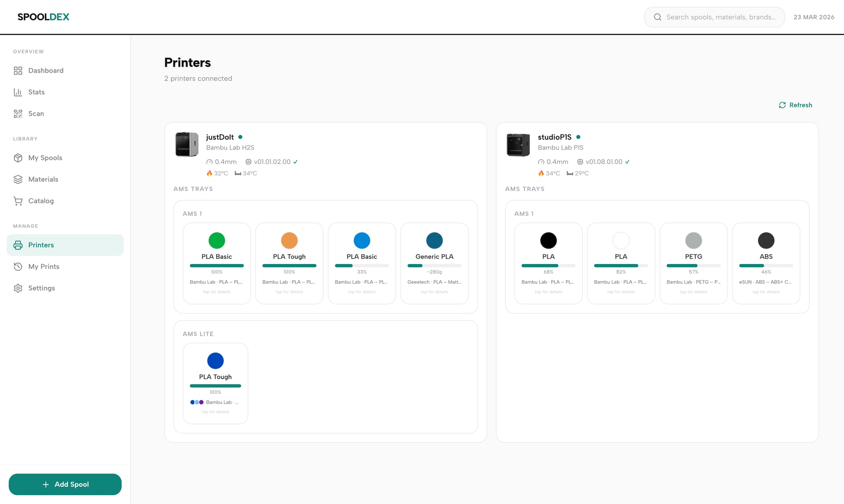This screenshot has height=504, width=844.
Task: Open My Spools box icon
Action: coord(18,158)
